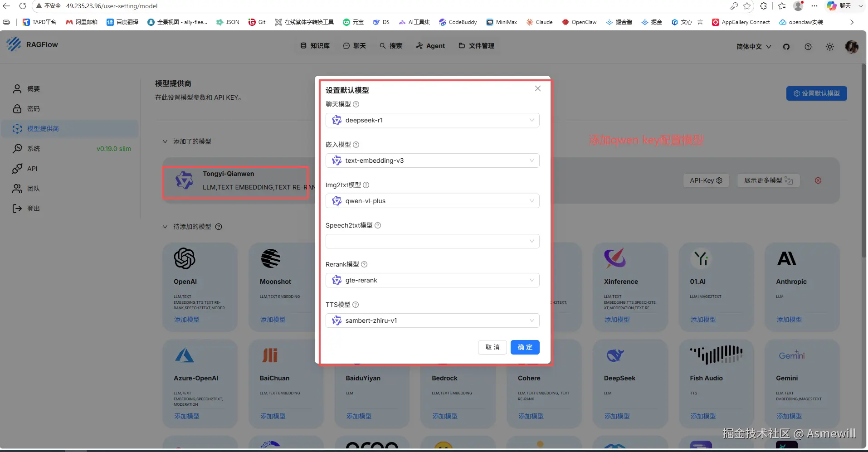Close the 设置默认模型 dialog
The width and height of the screenshot is (868, 452).
(x=538, y=88)
